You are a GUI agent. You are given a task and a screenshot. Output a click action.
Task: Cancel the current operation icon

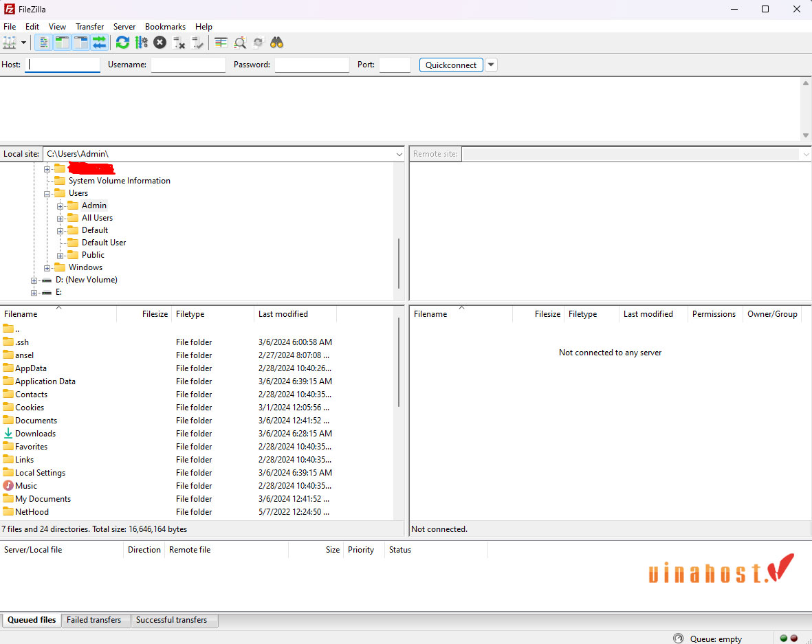[160, 43]
